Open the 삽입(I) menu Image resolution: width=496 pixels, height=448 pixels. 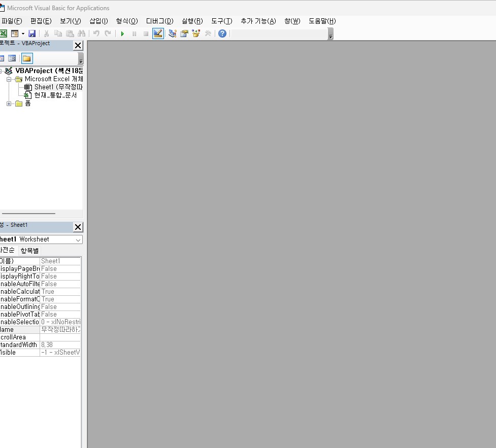pyautogui.click(x=98, y=21)
